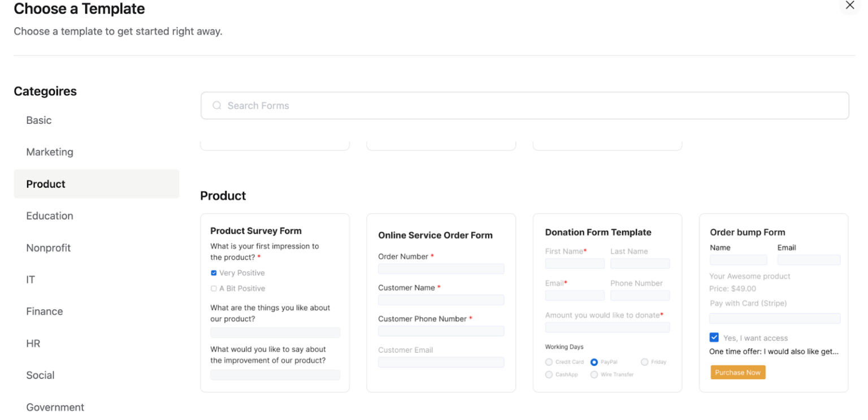Select the Basic category

click(x=96, y=120)
